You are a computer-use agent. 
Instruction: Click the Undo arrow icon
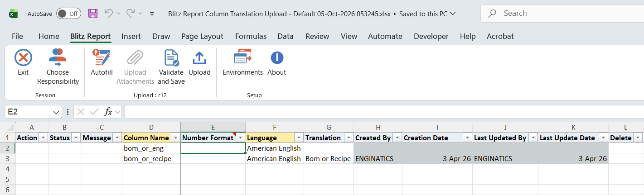108,14
